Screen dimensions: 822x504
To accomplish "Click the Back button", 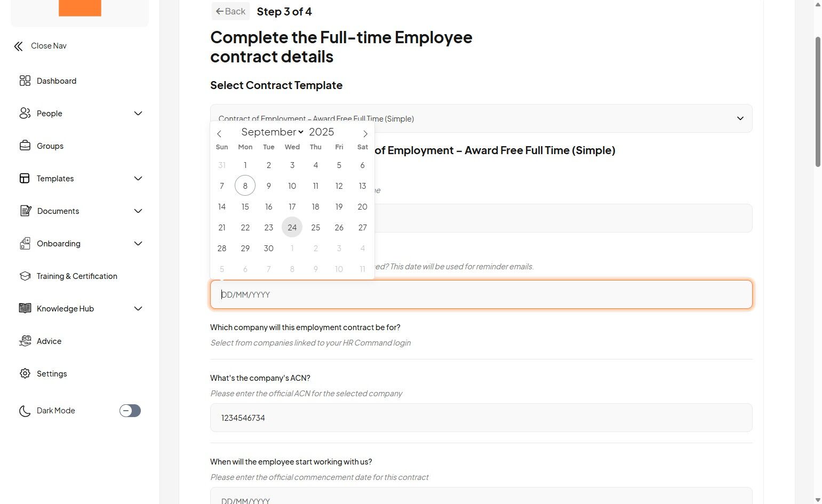I will click(230, 11).
